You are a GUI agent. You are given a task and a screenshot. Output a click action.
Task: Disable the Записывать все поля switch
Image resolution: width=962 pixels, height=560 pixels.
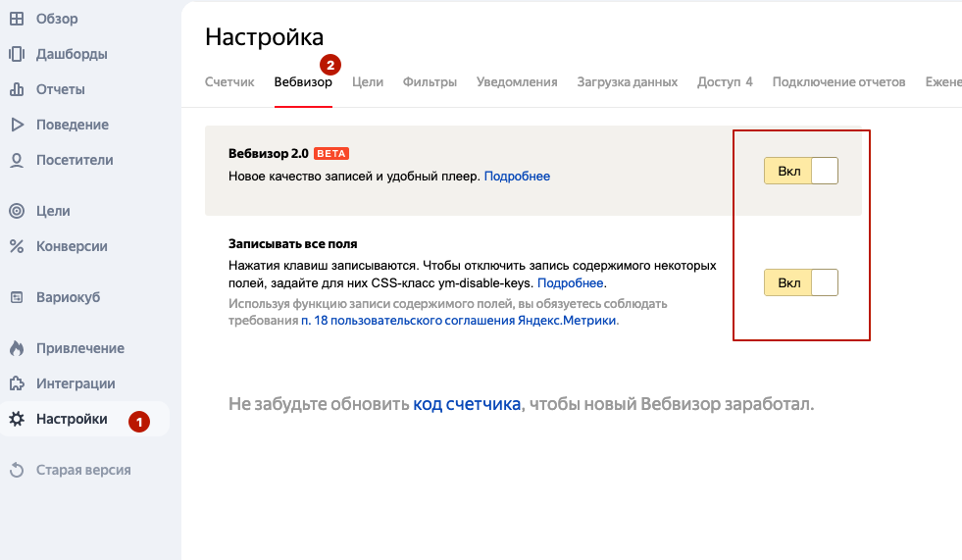pyautogui.click(x=800, y=282)
